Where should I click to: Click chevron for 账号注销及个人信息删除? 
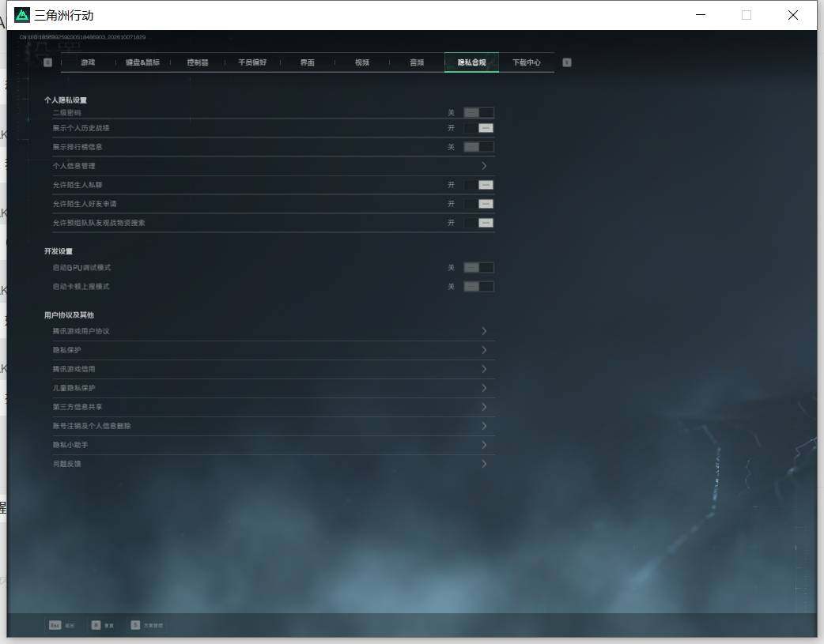click(484, 425)
